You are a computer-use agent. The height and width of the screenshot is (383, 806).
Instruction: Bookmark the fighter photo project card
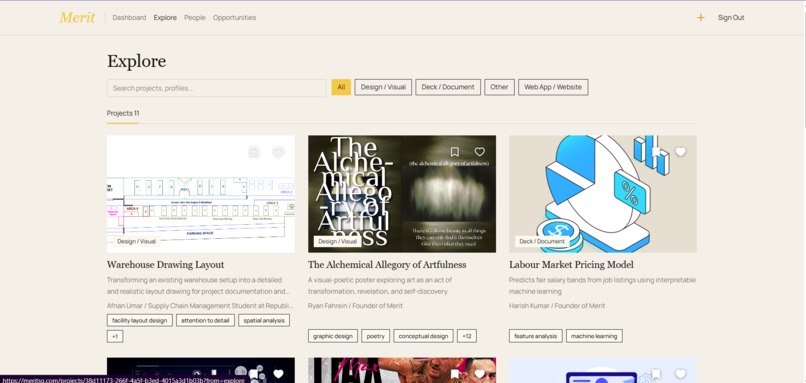pyautogui.click(x=454, y=374)
